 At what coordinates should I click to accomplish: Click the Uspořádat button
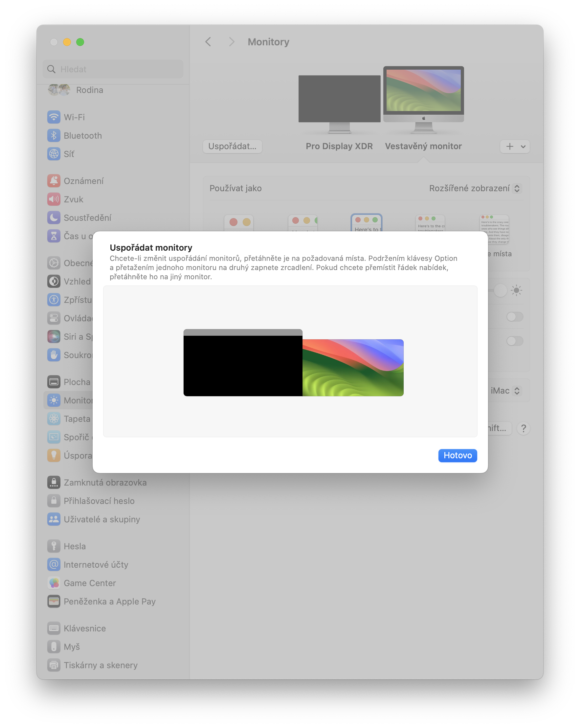[232, 146]
